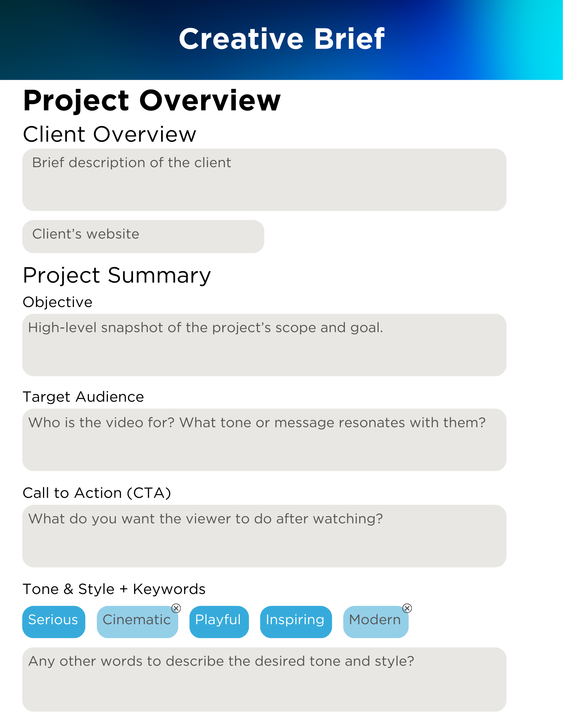Select the Playful tone chip
Screen dimensions: 563x728
click(219, 622)
